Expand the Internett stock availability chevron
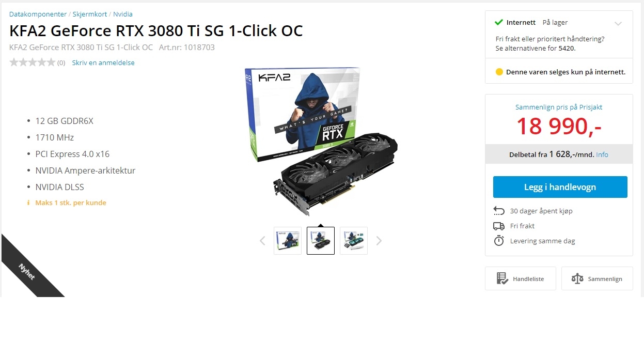The height and width of the screenshot is (343, 644). coord(618,23)
